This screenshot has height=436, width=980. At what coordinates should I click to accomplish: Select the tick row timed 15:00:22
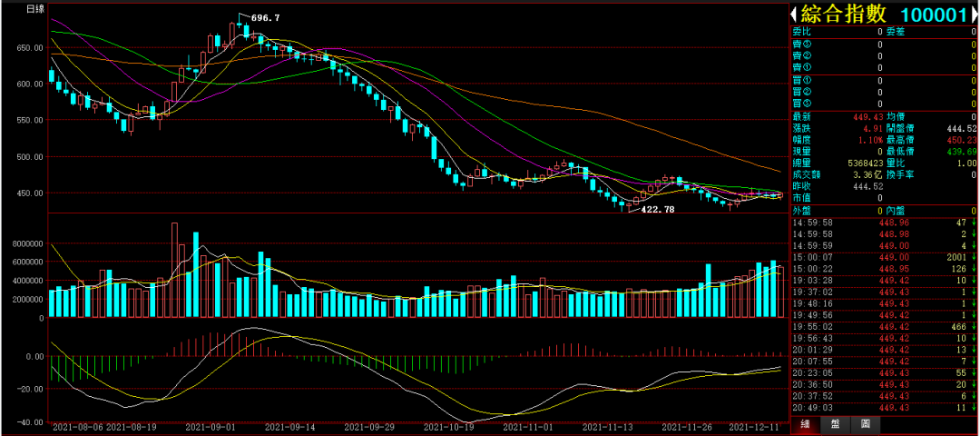(x=885, y=269)
